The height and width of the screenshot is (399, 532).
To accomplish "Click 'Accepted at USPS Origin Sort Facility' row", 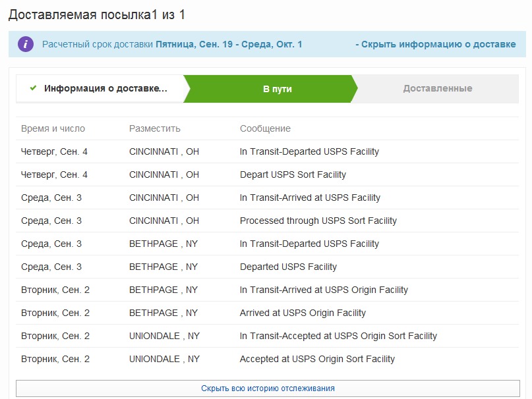I will (317, 359).
